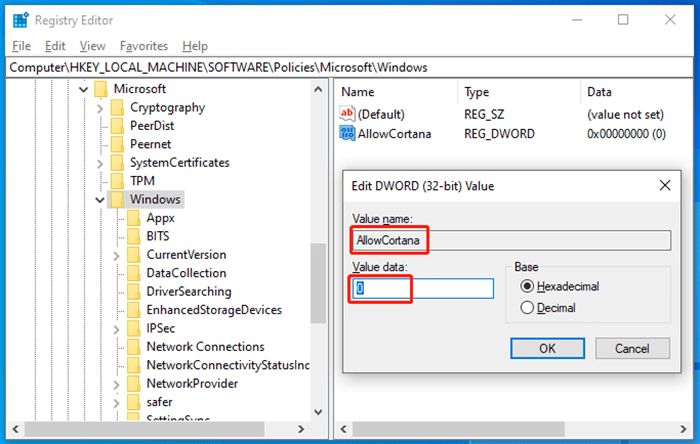The image size is (700, 444).
Task: Expand the safer key
Action: click(117, 403)
